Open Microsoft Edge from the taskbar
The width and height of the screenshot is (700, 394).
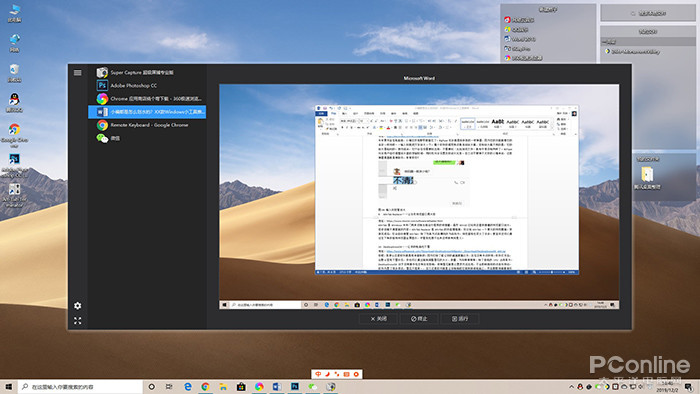[x=188, y=386]
